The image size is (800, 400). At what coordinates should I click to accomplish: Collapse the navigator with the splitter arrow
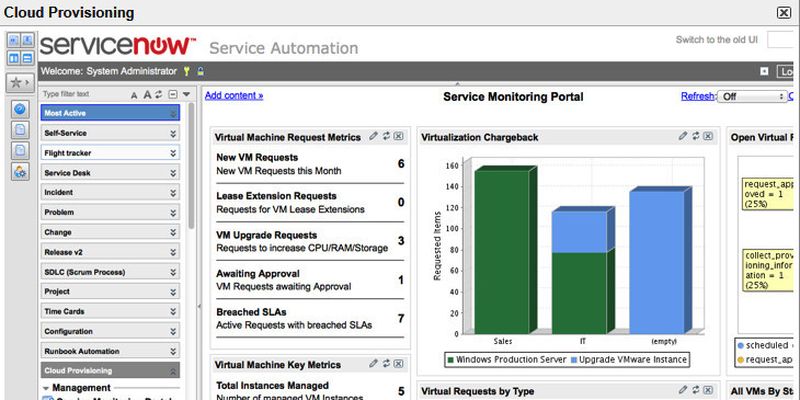199,306
